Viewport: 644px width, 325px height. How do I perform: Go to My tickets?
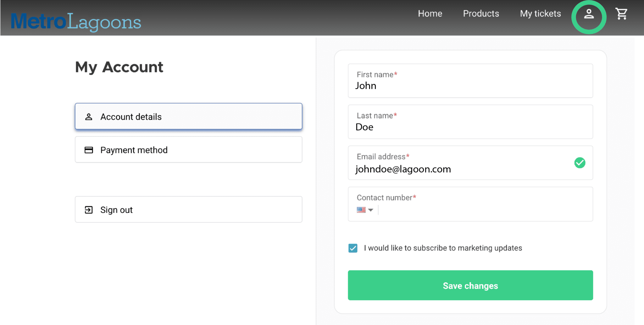(x=540, y=14)
